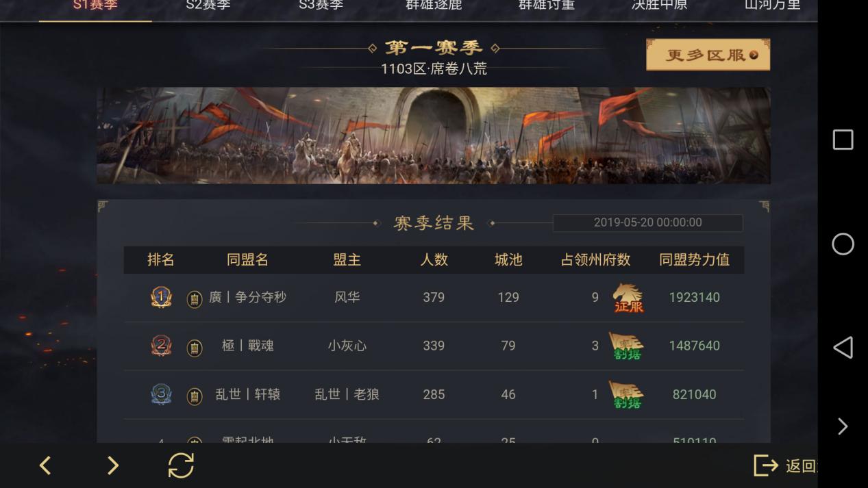868x488 pixels.
Task: Go forward with the bottom right-arrow
Action: pos(113,465)
